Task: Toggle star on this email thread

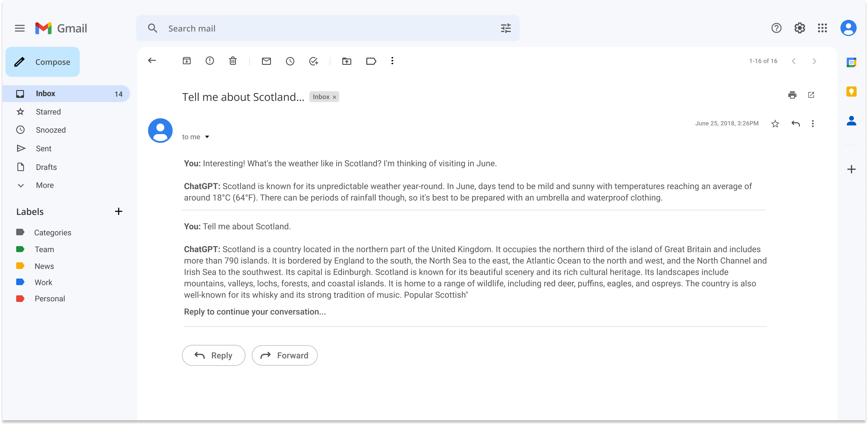Action: pos(776,123)
